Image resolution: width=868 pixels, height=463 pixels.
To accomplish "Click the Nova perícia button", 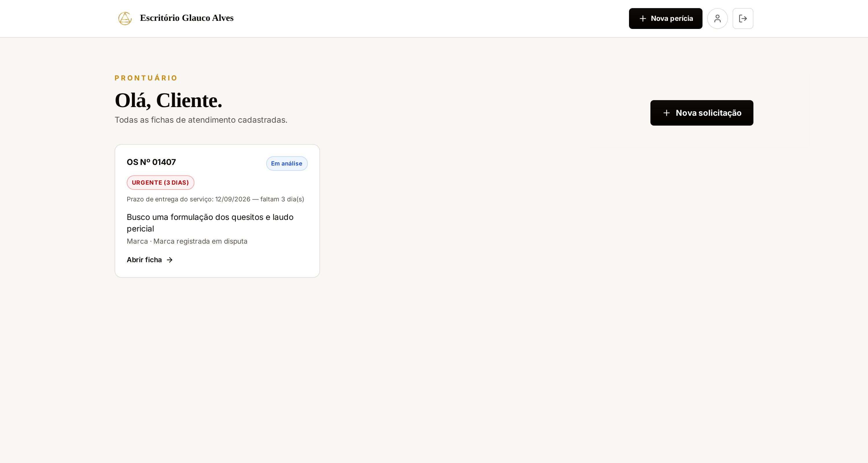I will click(x=665, y=19).
